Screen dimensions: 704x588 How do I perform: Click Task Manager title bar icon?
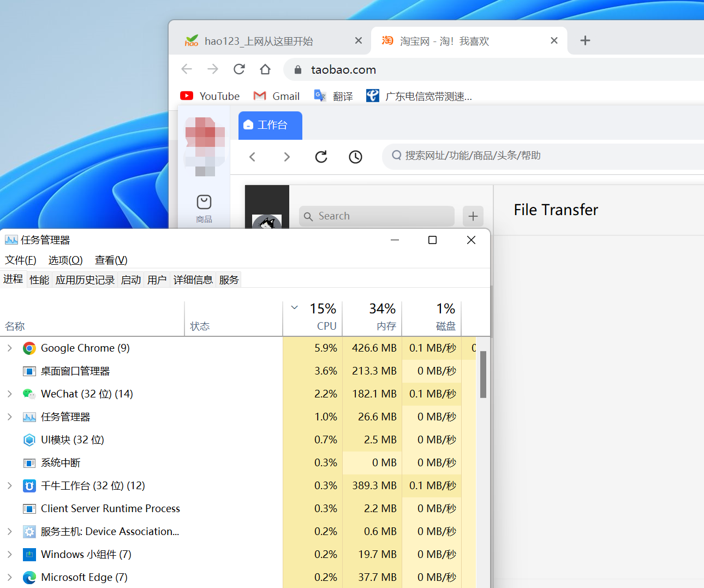pyautogui.click(x=11, y=240)
